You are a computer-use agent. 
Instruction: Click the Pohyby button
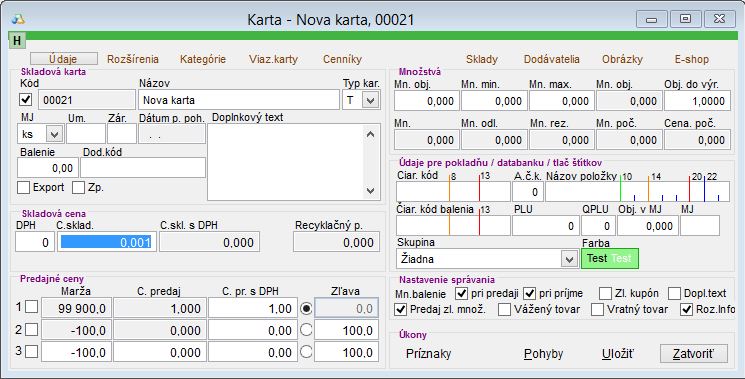pyautogui.click(x=544, y=354)
